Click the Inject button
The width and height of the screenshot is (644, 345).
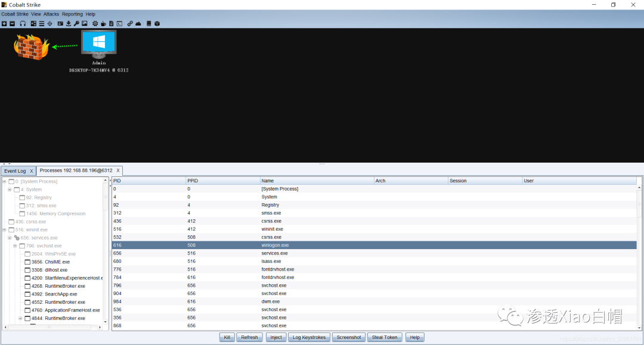tap(276, 337)
